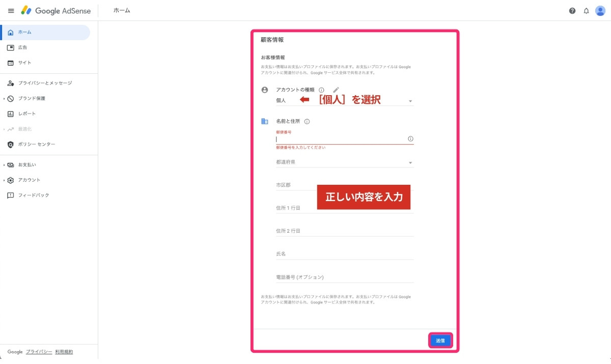Viewport: 611px width, 364px height.
Task: Open the 利用規約 link at bottom
Action: [65, 352]
